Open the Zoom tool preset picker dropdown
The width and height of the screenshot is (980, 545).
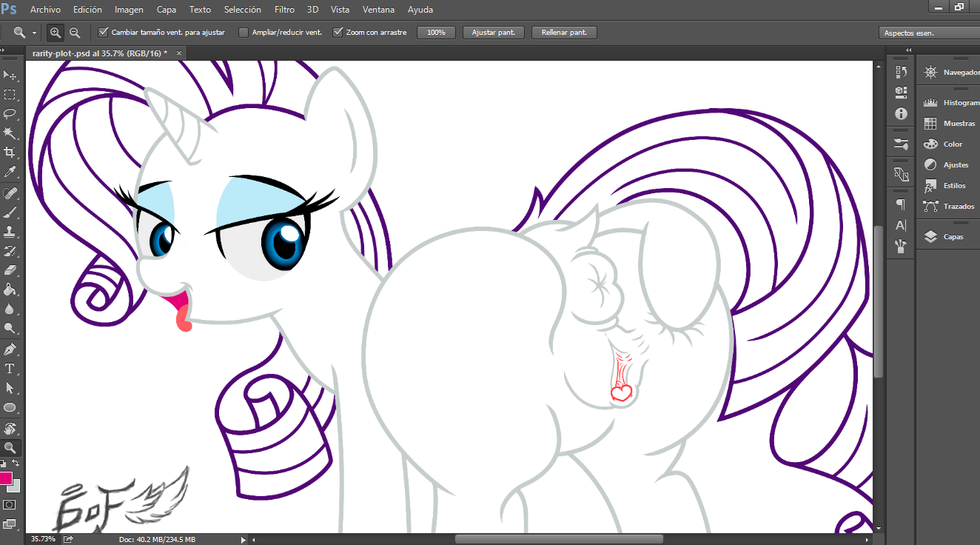pyautogui.click(x=34, y=33)
